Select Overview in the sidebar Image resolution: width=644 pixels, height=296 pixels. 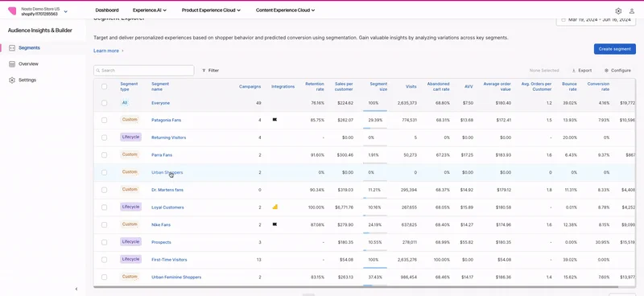[x=28, y=64]
